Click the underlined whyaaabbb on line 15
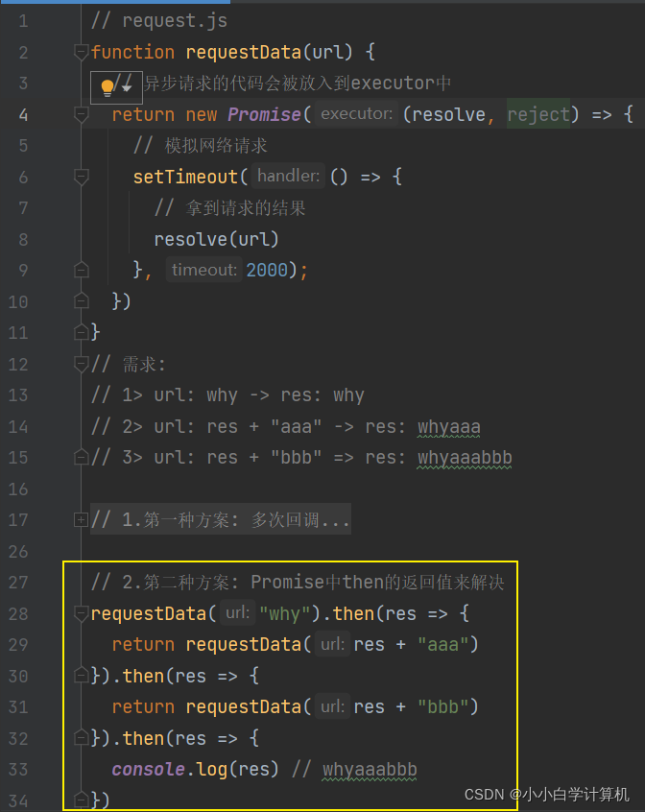The height and width of the screenshot is (812, 645). 465,458
